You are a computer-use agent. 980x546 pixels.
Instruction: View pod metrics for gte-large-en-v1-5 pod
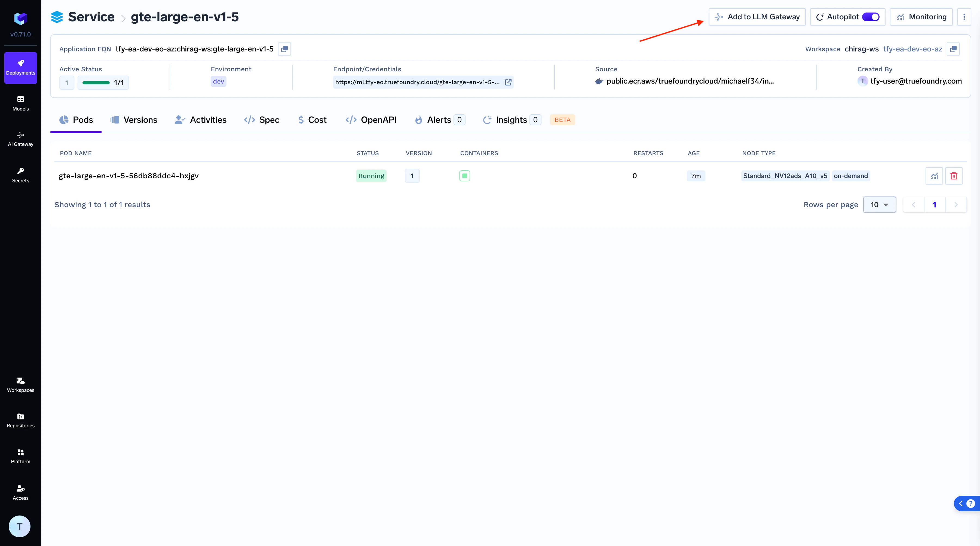coord(934,175)
